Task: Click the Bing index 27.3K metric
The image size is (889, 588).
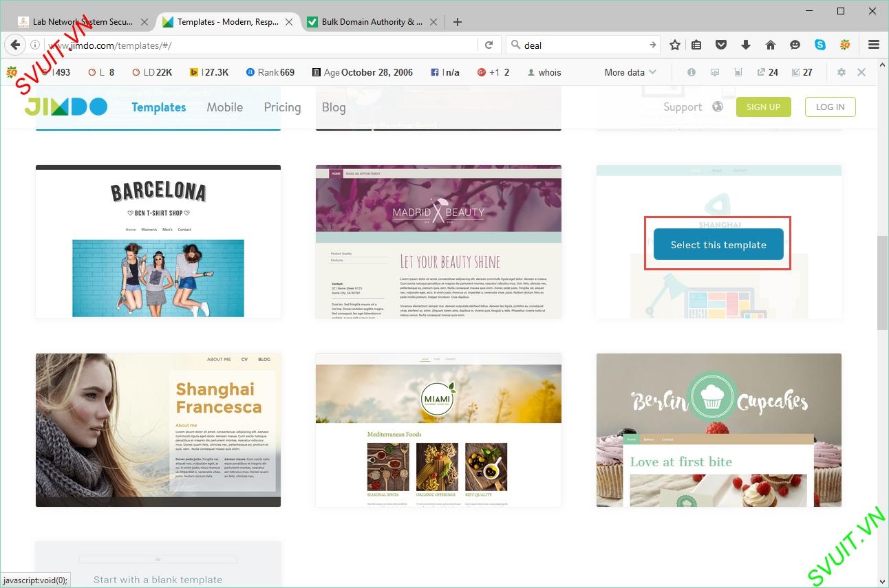Action: click(x=209, y=72)
